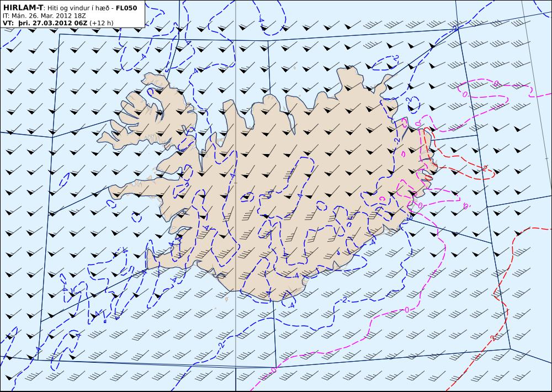Click the HIRLAM-T title text
This screenshot has width=552, height=392.
coord(23,8)
